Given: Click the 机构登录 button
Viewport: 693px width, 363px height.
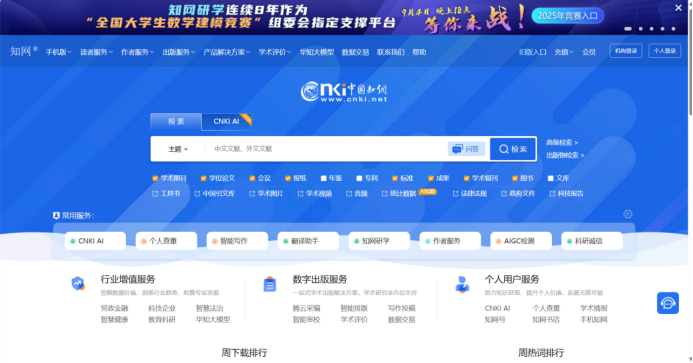Looking at the screenshot, I should tap(626, 51).
